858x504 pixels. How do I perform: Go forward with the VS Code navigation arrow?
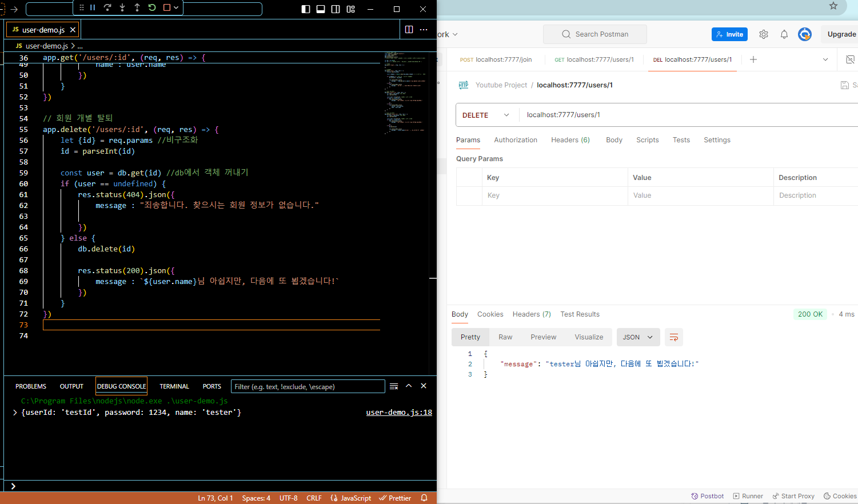14,9
